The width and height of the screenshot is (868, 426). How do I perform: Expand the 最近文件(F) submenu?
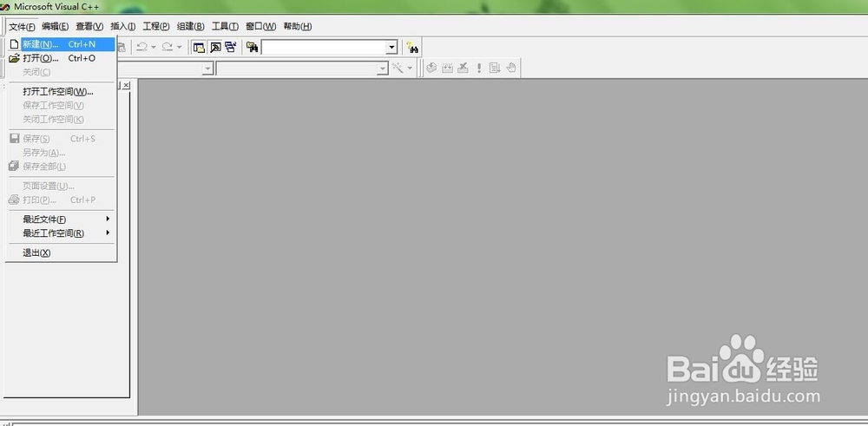(108, 220)
